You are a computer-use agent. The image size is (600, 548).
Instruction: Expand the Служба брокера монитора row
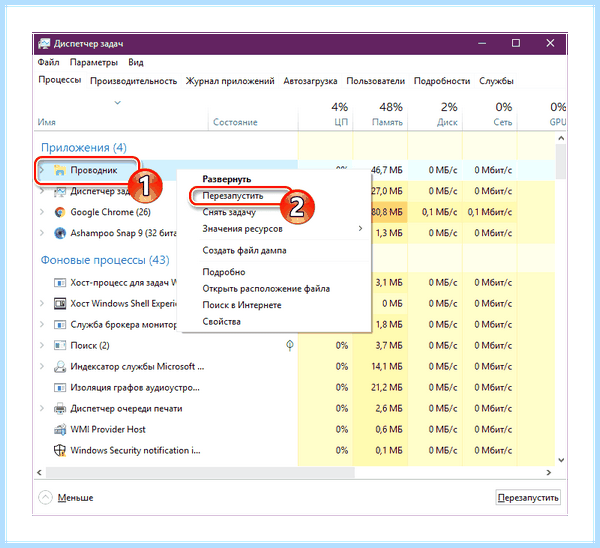click(x=42, y=325)
